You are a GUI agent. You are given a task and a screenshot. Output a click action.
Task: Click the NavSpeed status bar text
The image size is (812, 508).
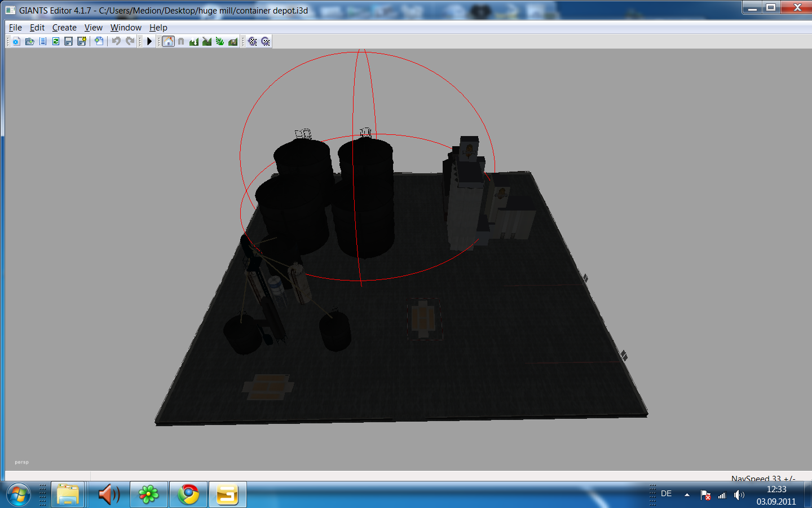click(763, 478)
